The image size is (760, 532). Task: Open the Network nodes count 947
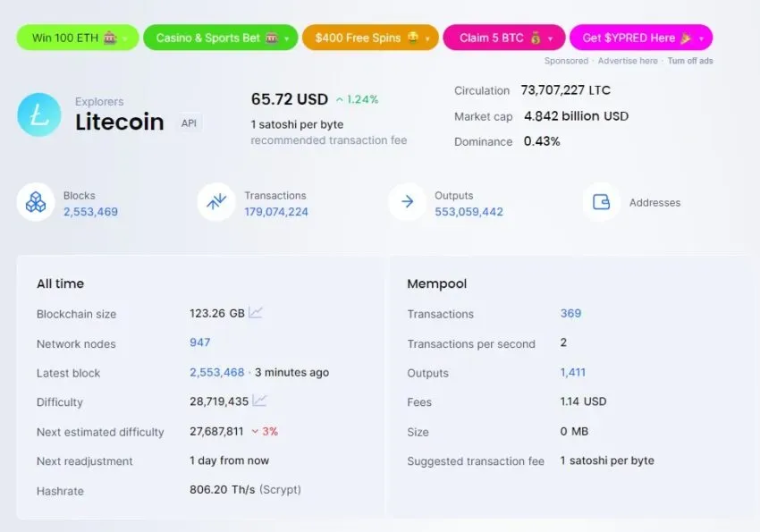199,342
